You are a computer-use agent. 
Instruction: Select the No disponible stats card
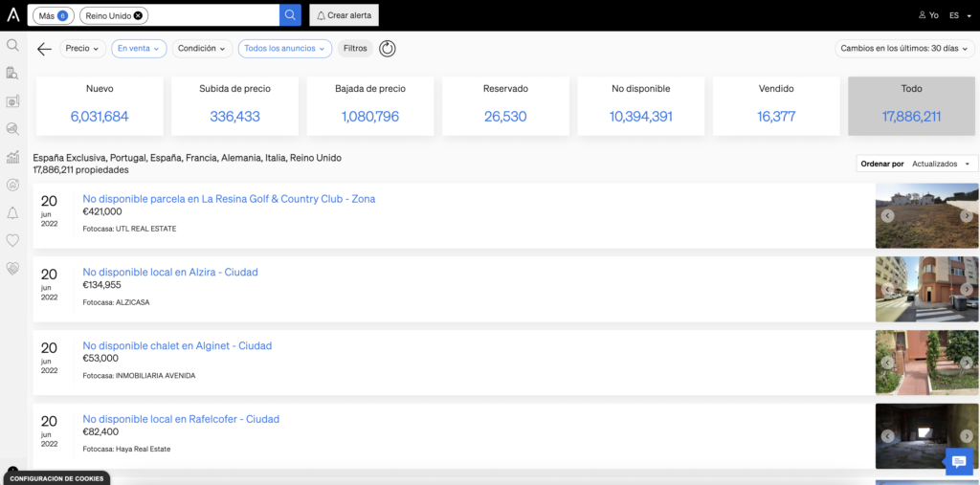tap(640, 106)
